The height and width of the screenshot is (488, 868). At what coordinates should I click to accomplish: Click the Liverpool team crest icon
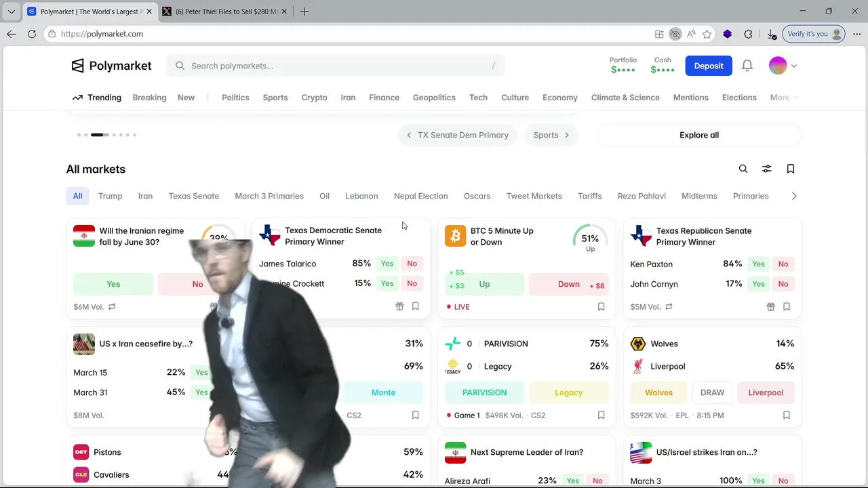(x=638, y=366)
